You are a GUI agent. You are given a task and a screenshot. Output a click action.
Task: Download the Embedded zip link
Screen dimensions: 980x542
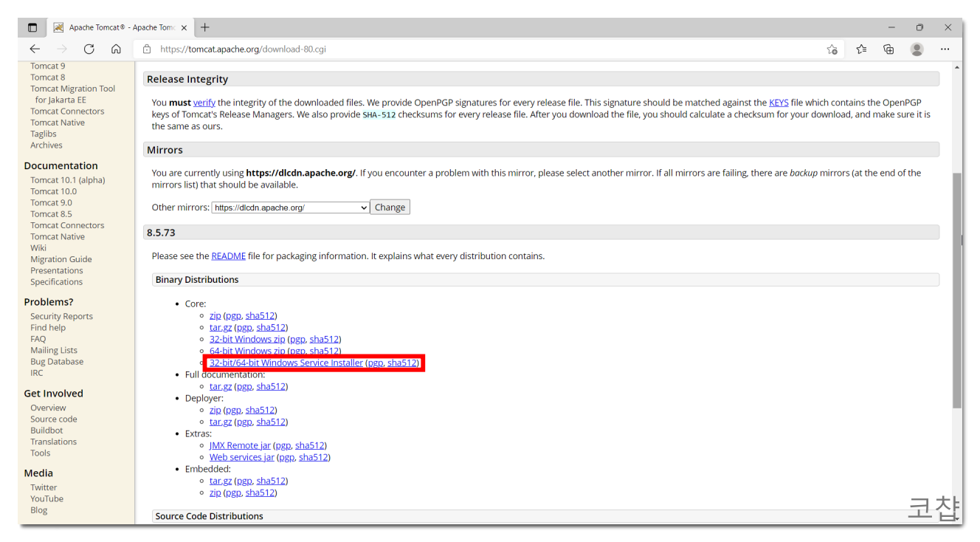pos(215,493)
